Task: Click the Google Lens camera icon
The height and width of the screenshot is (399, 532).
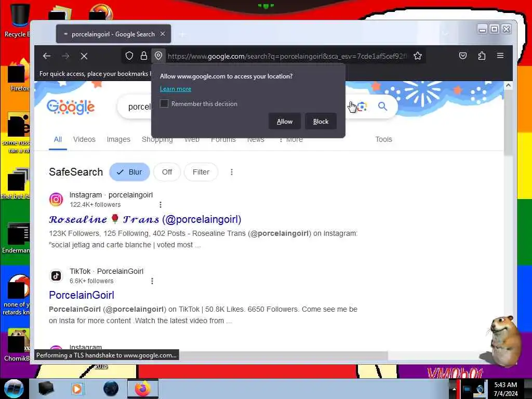Action: click(x=362, y=107)
